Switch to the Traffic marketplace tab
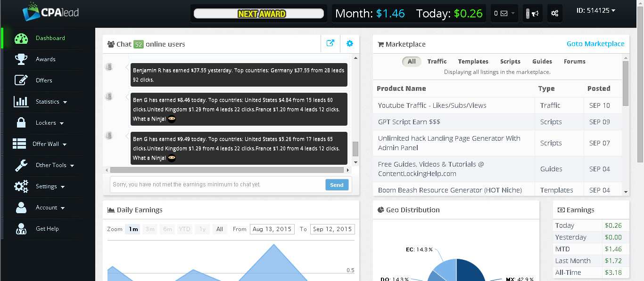644x281 pixels. [x=437, y=62]
